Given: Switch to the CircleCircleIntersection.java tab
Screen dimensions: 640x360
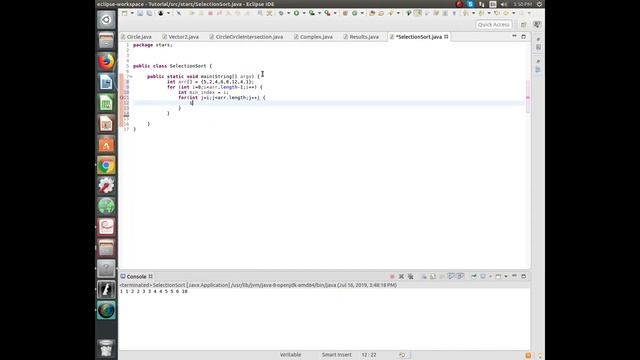Looking at the screenshot, I should (246, 37).
